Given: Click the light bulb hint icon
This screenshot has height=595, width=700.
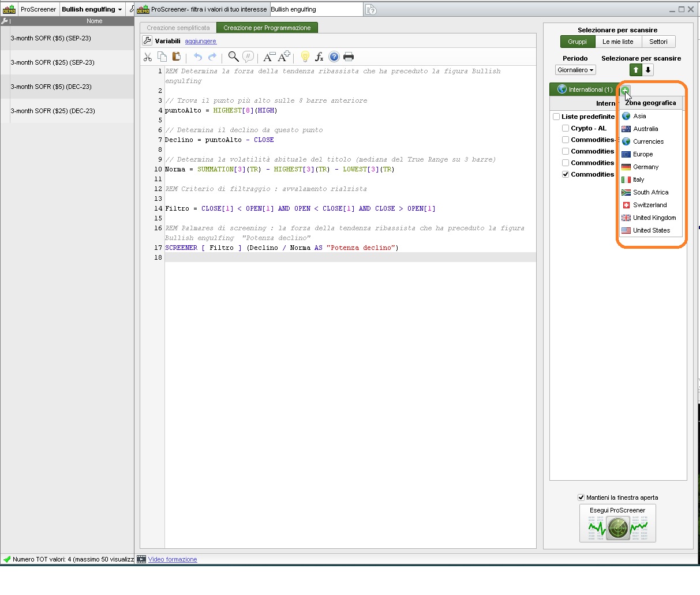Looking at the screenshot, I should coord(305,57).
